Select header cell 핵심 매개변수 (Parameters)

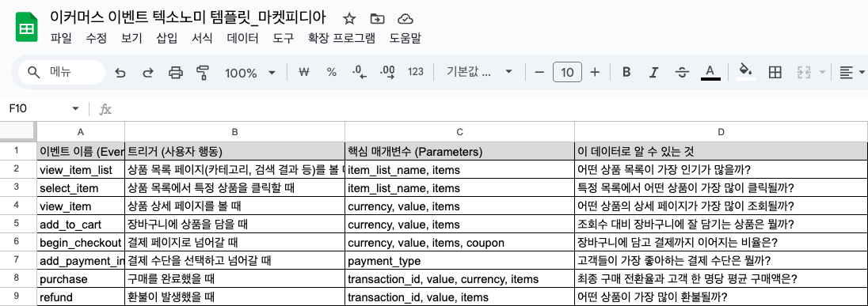point(459,151)
